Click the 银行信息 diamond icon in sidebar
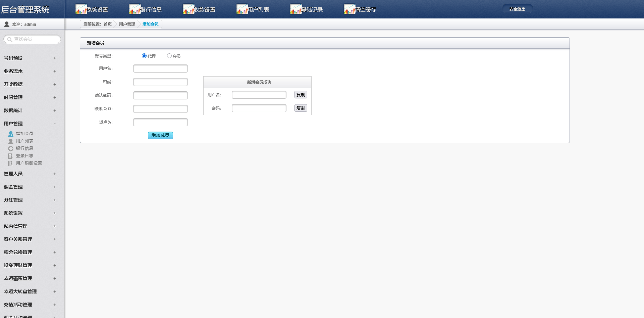 11,148
